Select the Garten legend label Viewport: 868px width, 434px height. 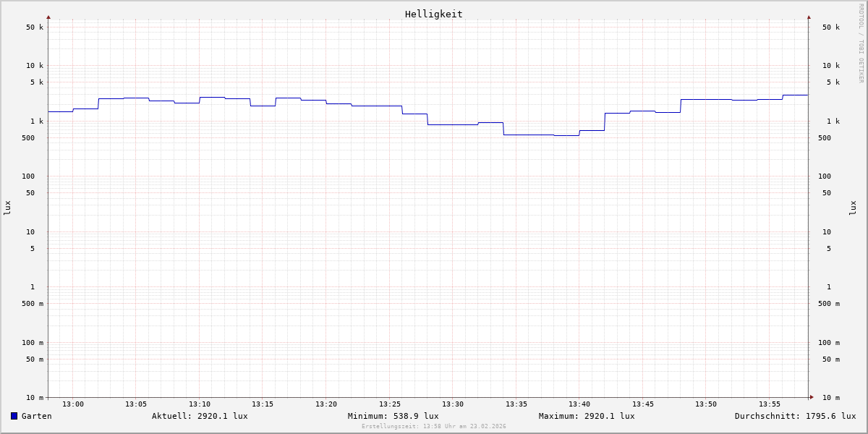click(36, 416)
